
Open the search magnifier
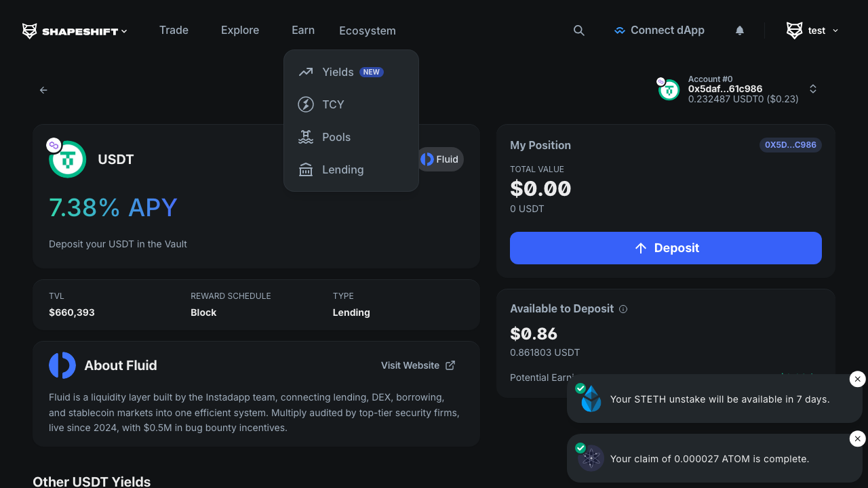(x=578, y=30)
